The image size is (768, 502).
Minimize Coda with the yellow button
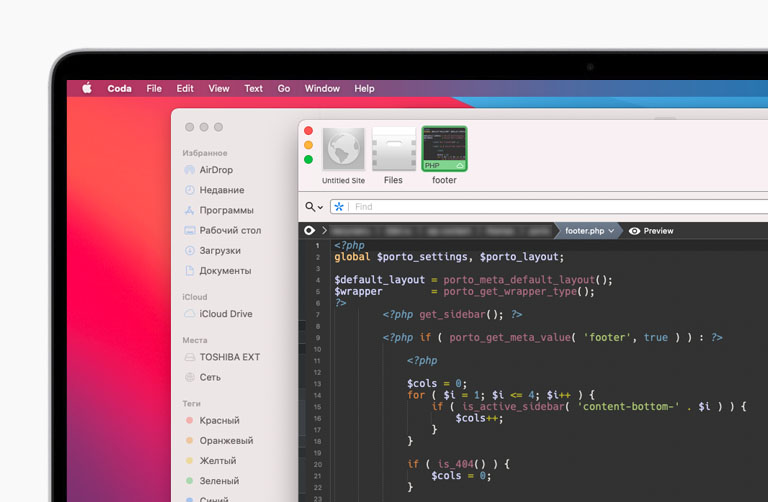pos(308,145)
